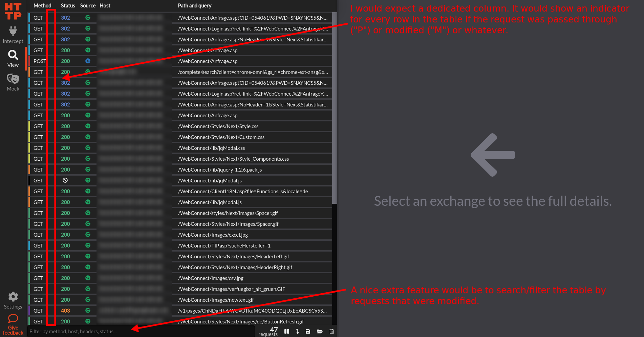Image resolution: width=644 pixels, height=337 pixels.
Task: Select /WebConnect/lib/jqModal.css path
Action: [211, 148]
